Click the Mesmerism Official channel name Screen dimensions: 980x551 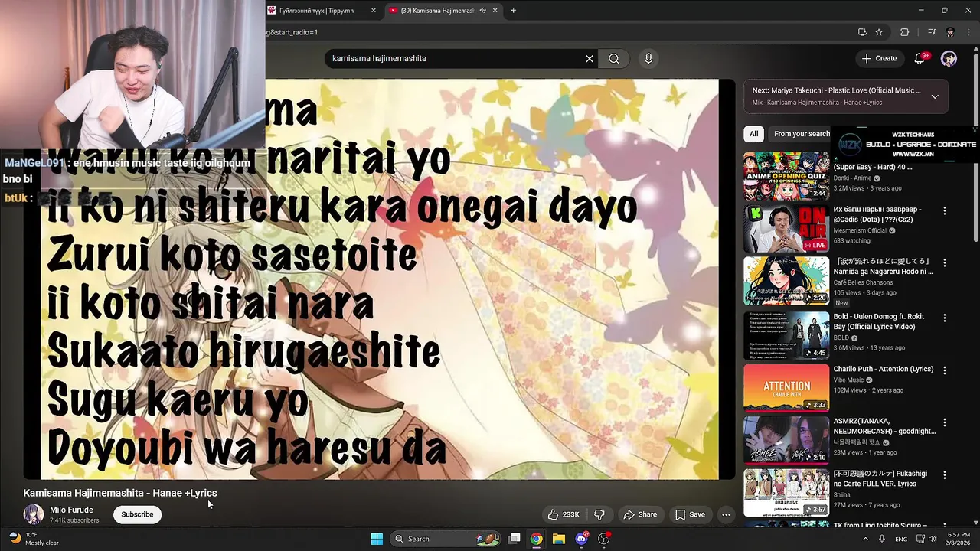pos(860,230)
